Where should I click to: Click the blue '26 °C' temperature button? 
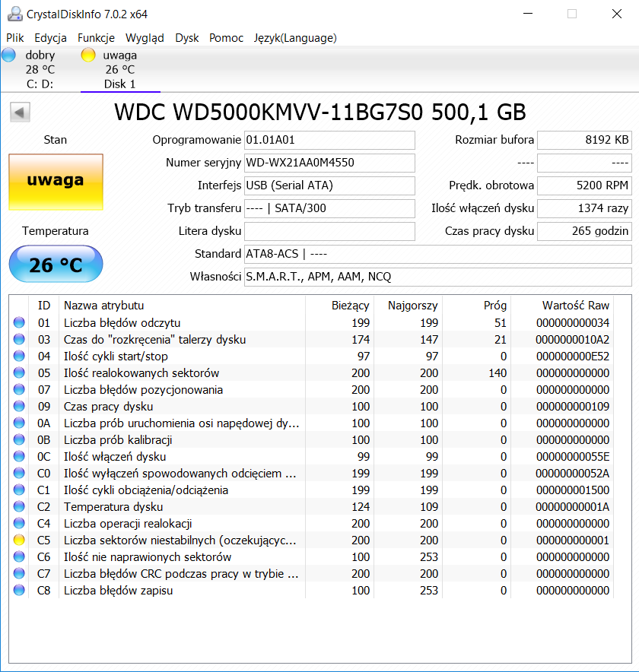pos(55,264)
